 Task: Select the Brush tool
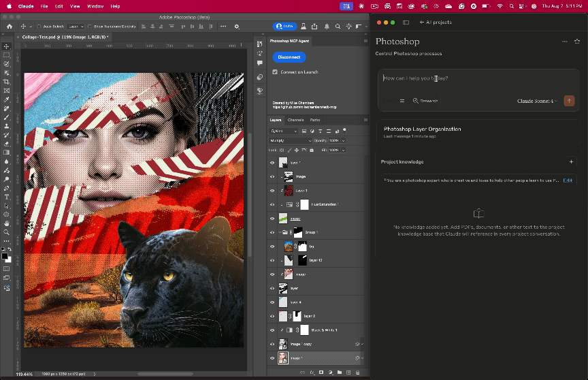click(6, 117)
